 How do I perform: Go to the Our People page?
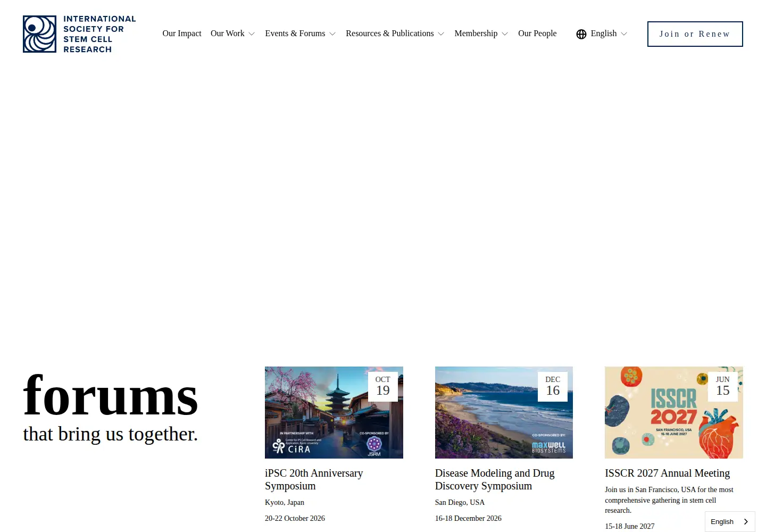tap(537, 34)
